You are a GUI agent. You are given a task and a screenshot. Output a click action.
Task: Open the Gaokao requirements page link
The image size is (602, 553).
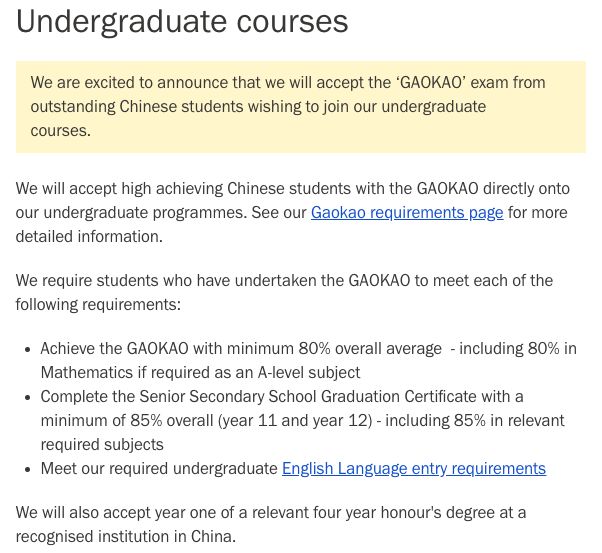point(407,212)
